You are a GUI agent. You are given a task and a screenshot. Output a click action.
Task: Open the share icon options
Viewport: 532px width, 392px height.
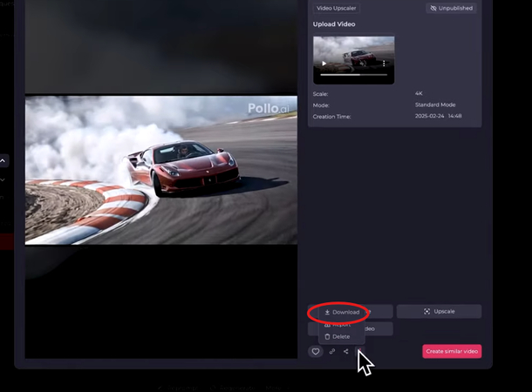pos(345,351)
